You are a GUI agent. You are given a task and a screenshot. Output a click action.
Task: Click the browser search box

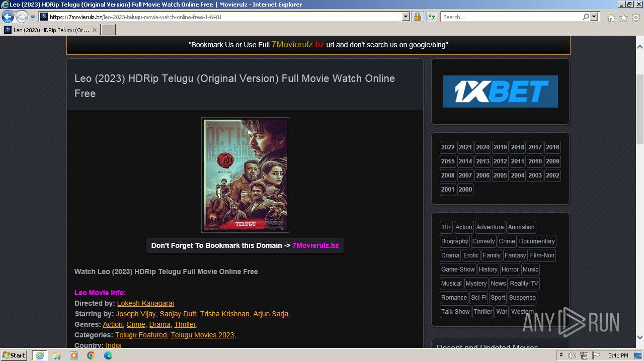point(512,17)
